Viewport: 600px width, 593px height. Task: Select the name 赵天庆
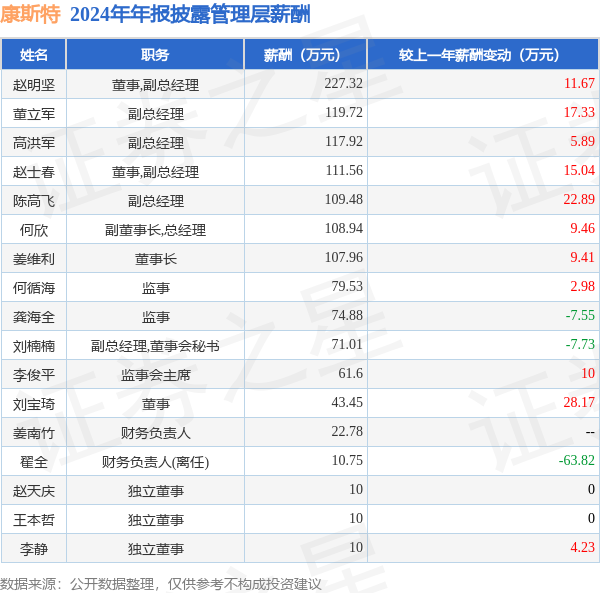pyautogui.click(x=34, y=491)
